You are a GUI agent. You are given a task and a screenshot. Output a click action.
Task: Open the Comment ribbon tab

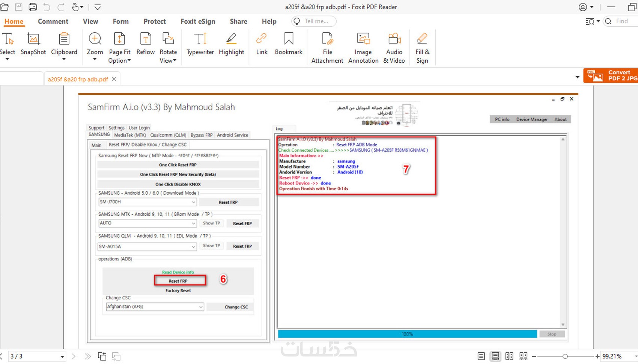click(x=53, y=21)
